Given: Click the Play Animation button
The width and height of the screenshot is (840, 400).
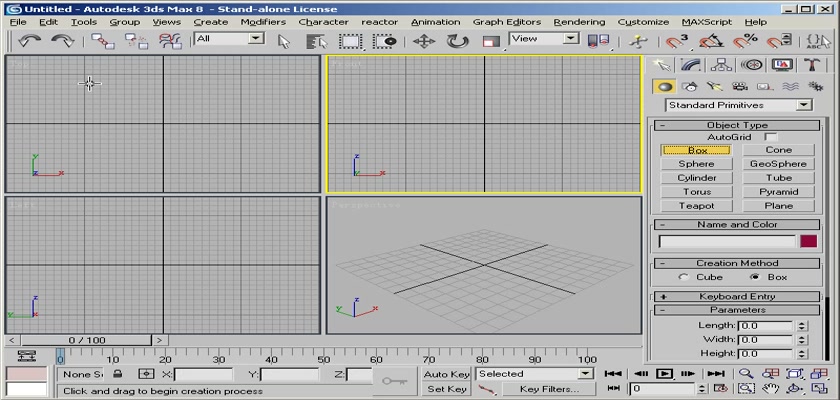Looking at the screenshot, I should click(x=664, y=374).
